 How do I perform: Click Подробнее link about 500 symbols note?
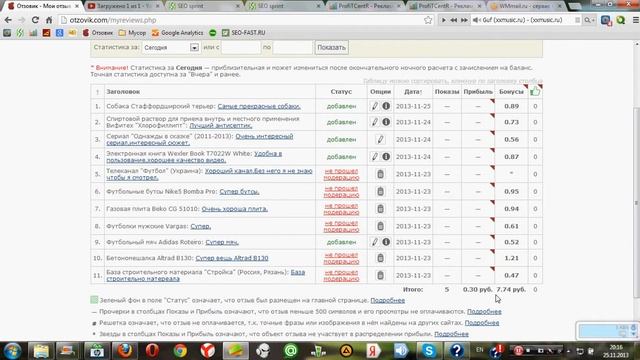[484, 311]
